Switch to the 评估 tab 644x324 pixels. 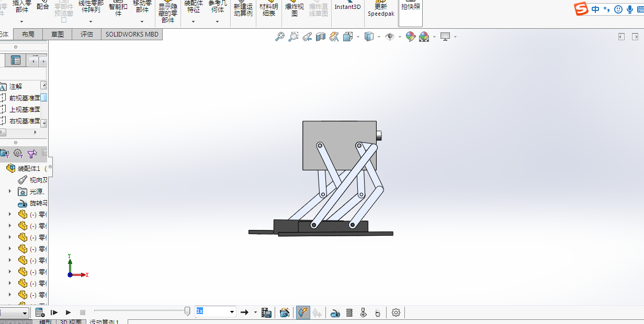pos(86,34)
